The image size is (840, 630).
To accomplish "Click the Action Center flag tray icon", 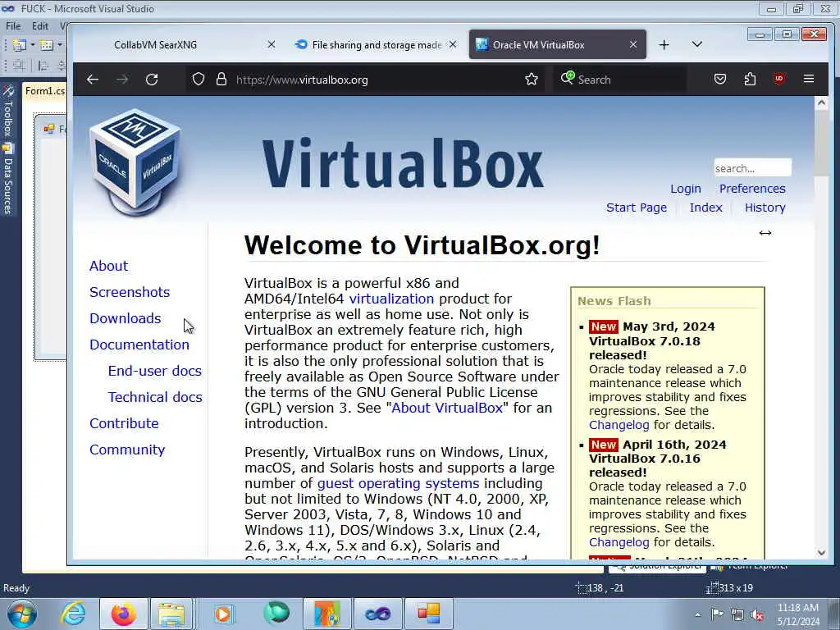I will click(x=717, y=614).
